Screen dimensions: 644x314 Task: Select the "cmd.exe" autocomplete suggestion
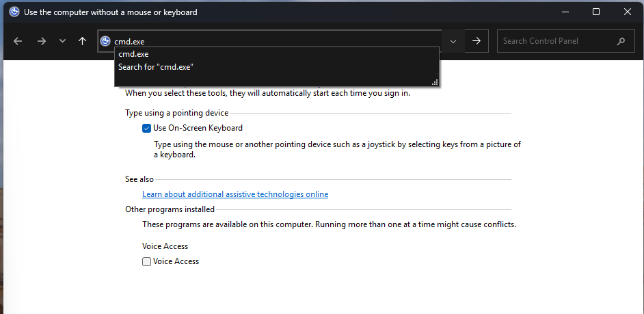click(x=134, y=54)
